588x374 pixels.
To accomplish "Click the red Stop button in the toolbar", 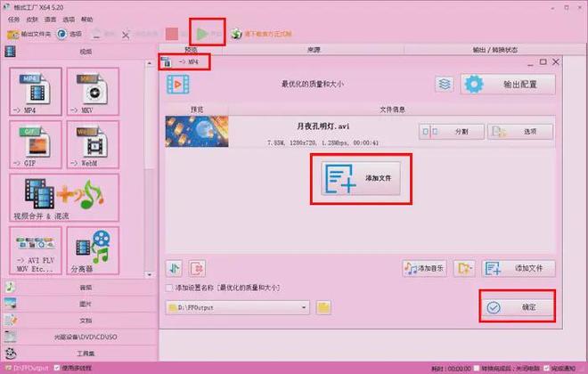I will pyautogui.click(x=172, y=34).
